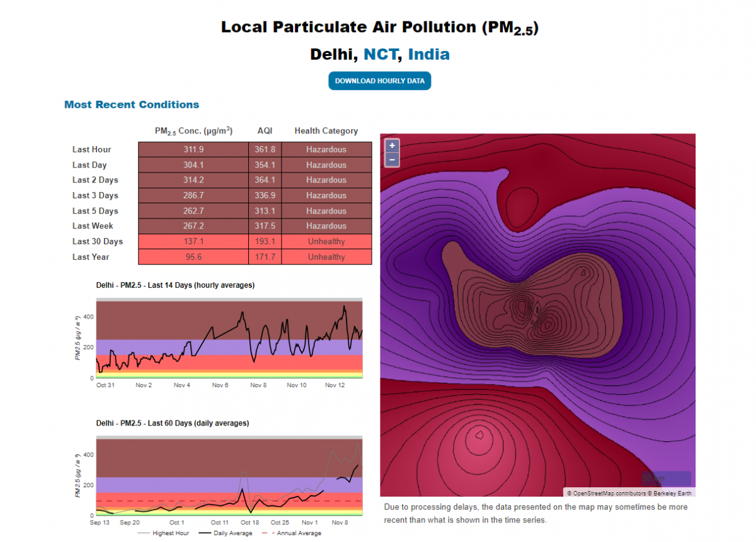756x542 pixels.
Task: Select the Most Recent Conditions heading
Action: click(x=132, y=104)
